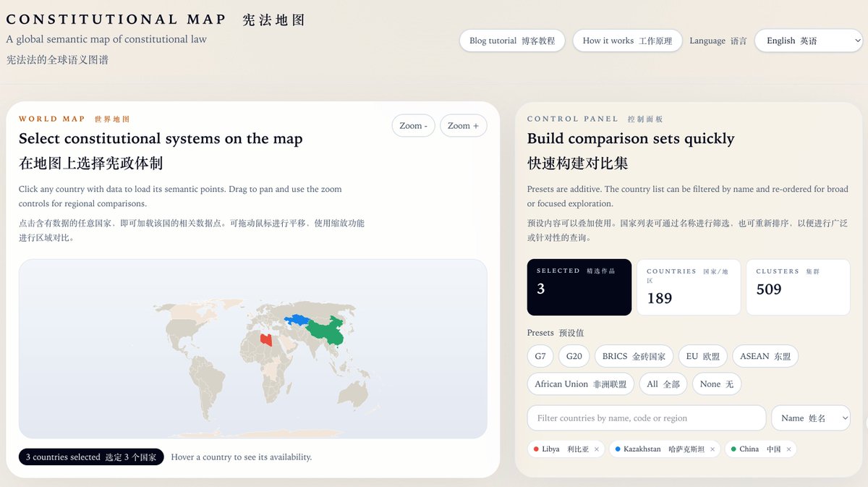This screenshot has height=487, width=868.
Task: Click the 3 countries selected badge
Action: pyautogui.click(x=91, y=457)
